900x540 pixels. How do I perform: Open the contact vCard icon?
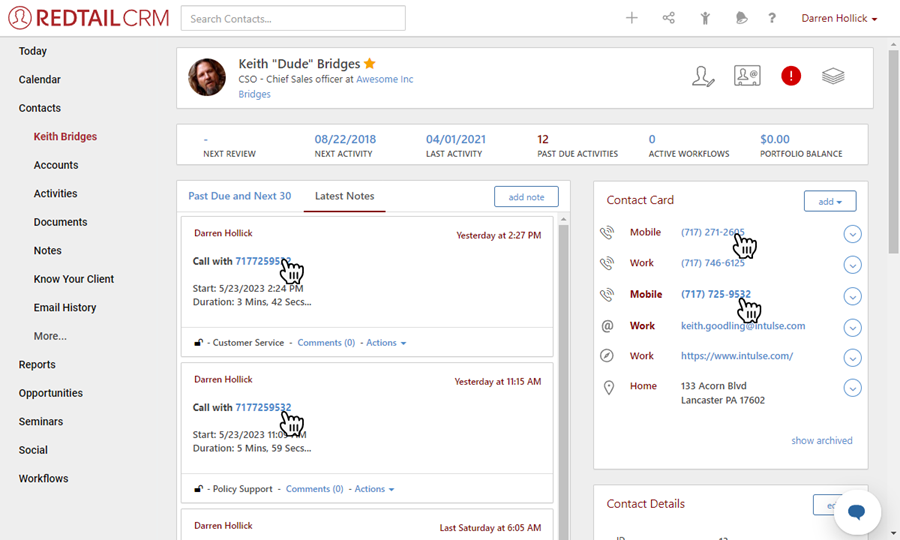point(747,76)
